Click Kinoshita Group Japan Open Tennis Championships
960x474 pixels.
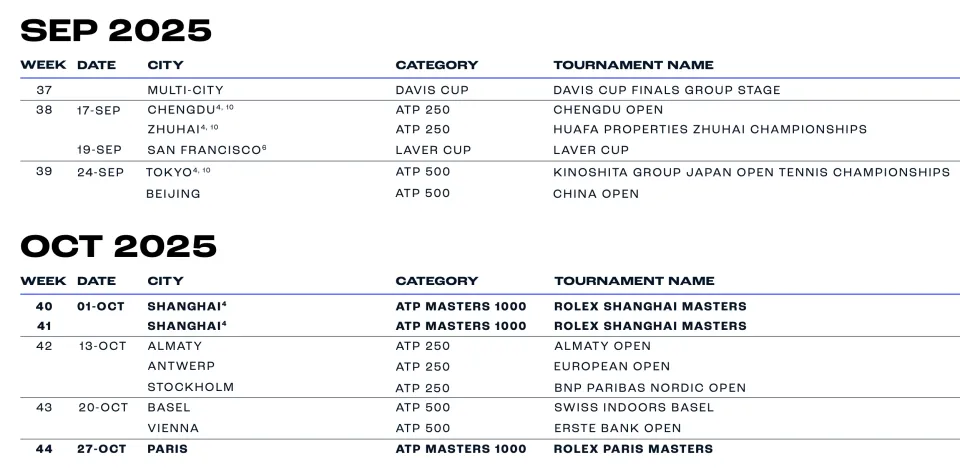click(751, 172)
